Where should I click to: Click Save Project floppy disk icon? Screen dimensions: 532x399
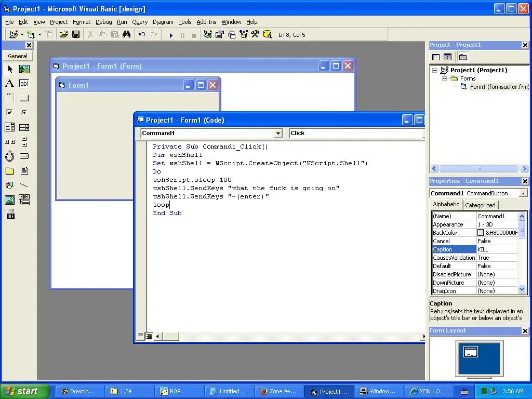tap(76, 34)
